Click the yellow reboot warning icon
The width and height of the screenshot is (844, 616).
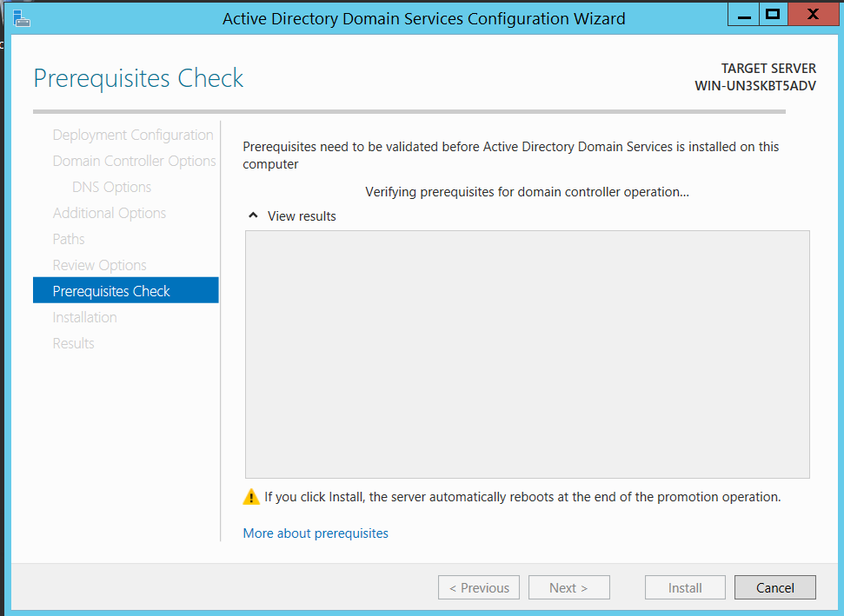point(251,497)
